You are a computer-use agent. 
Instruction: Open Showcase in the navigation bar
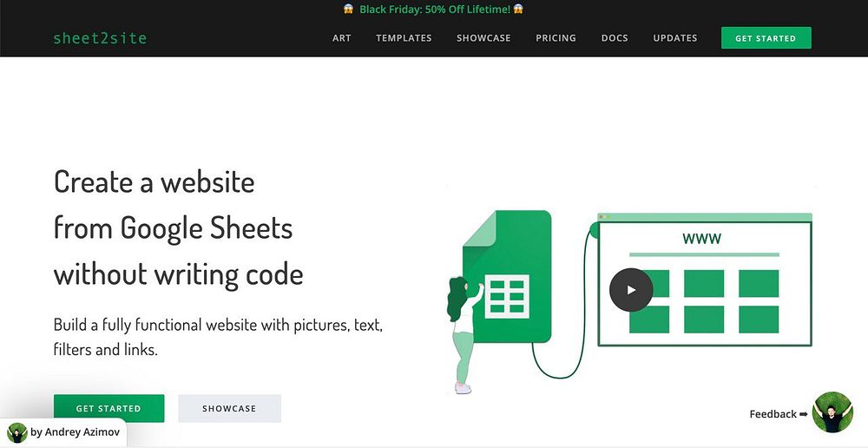483,38
